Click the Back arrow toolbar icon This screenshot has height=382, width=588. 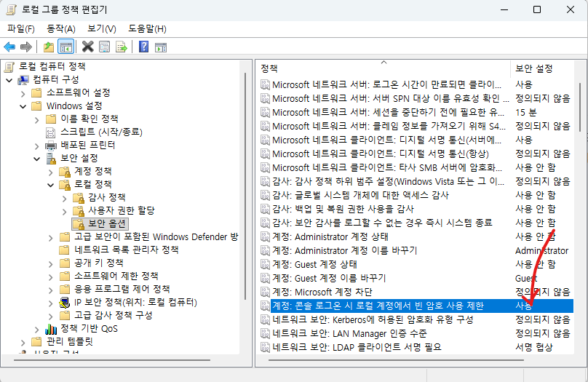click(x=9, y=47)
